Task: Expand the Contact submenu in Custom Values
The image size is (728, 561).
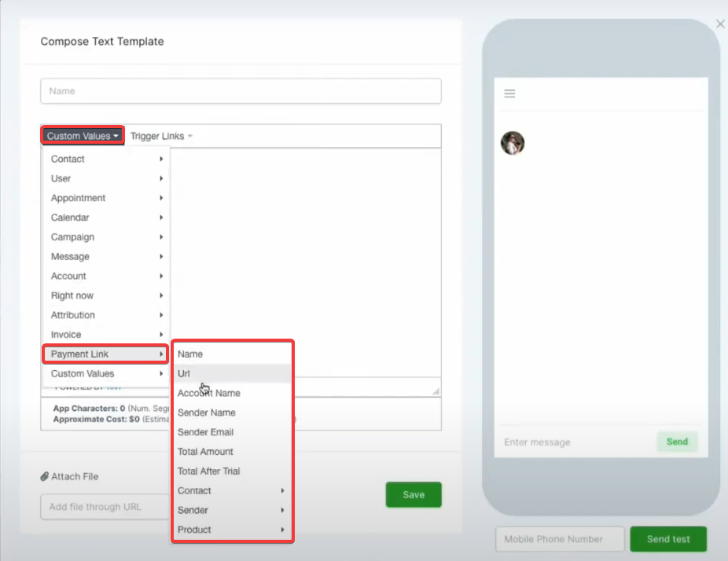Action: [x=106, y=159]
